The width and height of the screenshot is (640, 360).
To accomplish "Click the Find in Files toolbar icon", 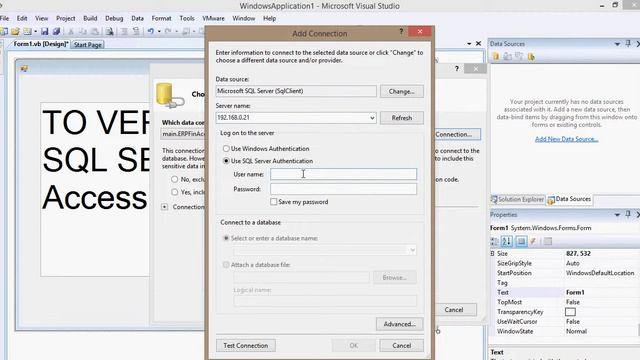I will click(x=109, y=31).
